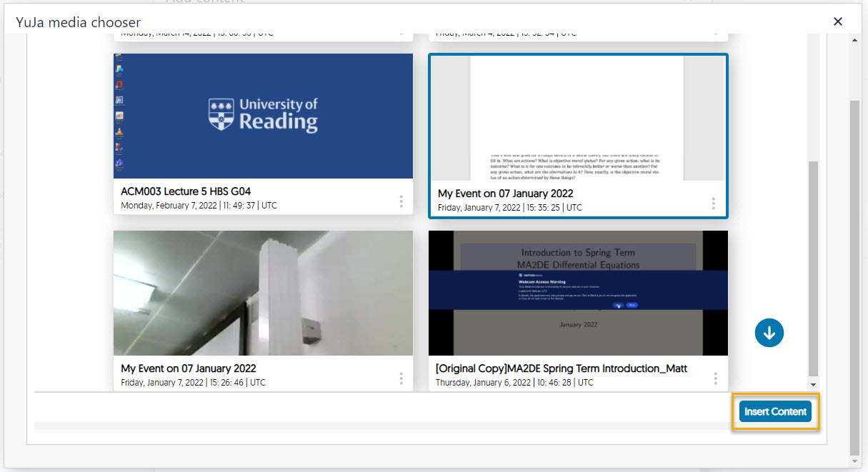Select the document page thumbnail of My Event

(x=578, y=119)
